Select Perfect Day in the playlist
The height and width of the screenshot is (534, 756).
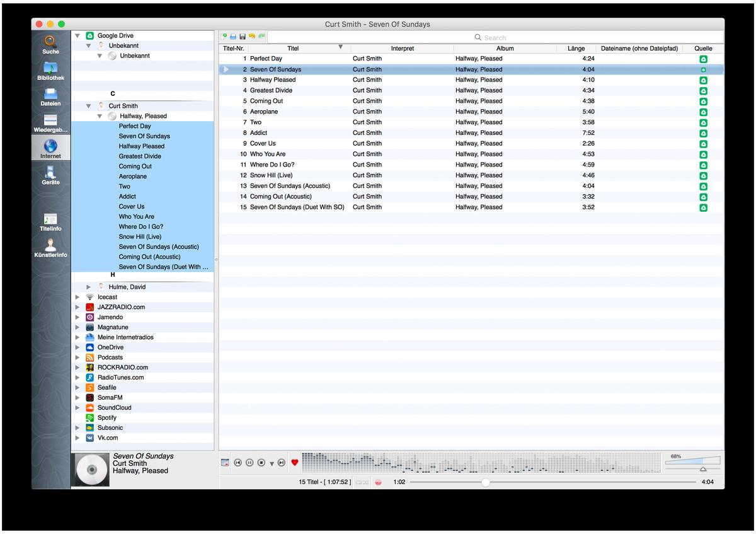coord(471,59)
